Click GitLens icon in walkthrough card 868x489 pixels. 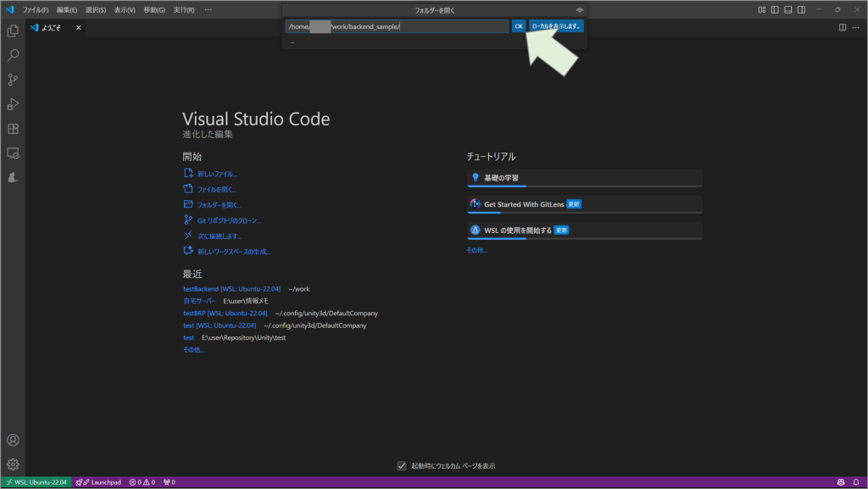pyautogui.click(x=475, y=204)
